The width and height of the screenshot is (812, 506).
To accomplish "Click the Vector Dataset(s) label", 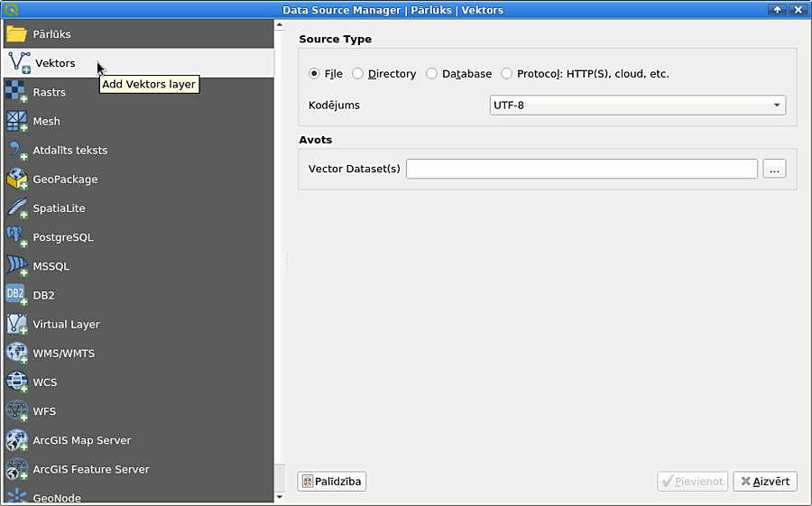I will pyautogui.click(x=355, y=169).
